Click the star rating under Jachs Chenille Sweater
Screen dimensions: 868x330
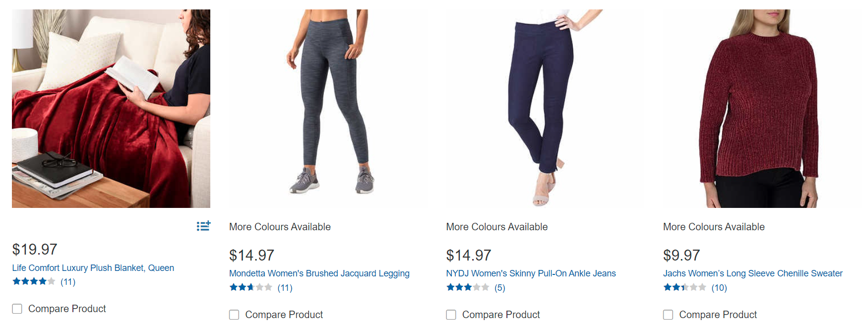[x=684, y=287]
